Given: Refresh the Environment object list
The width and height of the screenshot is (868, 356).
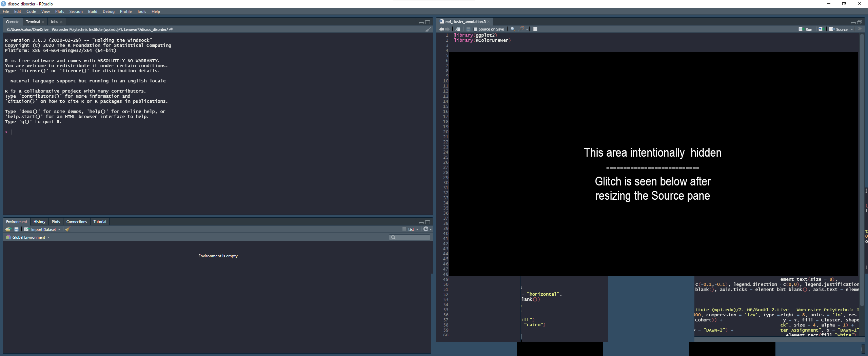Looking at the screenshot, I should click(x=426, y=229).
